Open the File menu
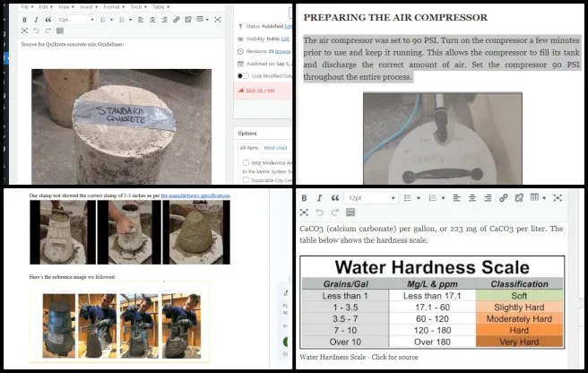Image resolution: width=588 pixels, height=373 pixels. pyautogui.click(x=27, y=7)
